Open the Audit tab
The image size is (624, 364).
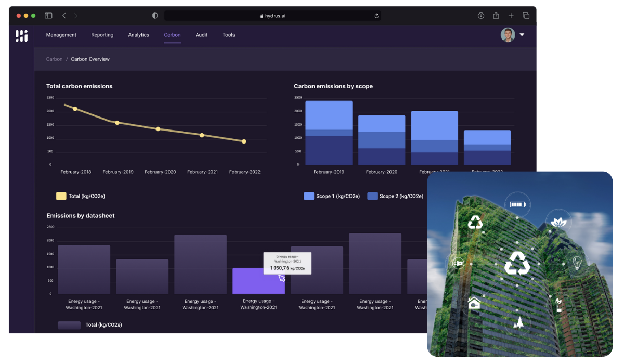(202, 35)
